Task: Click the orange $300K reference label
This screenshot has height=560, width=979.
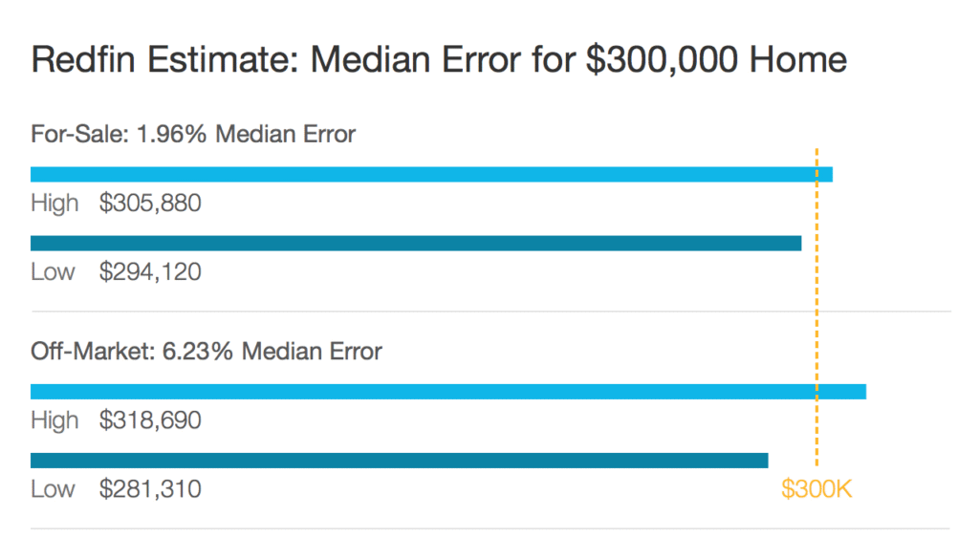Action: point(816,489)
